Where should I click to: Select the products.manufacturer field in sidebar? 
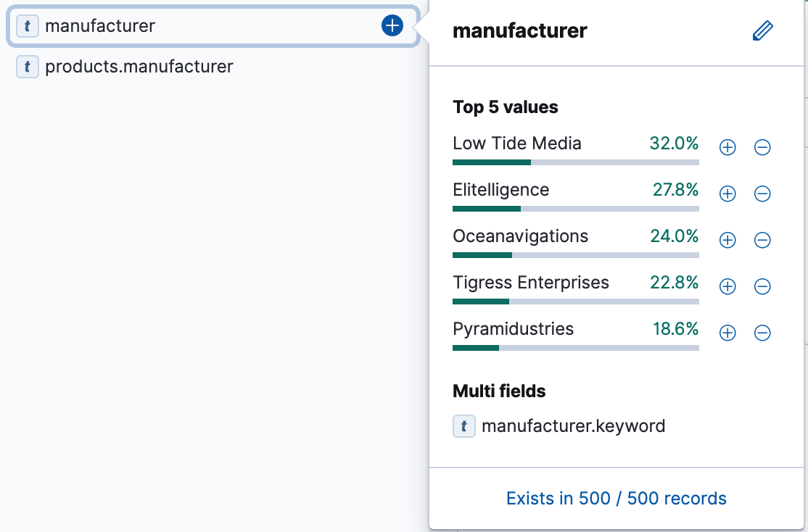point(139,67)
